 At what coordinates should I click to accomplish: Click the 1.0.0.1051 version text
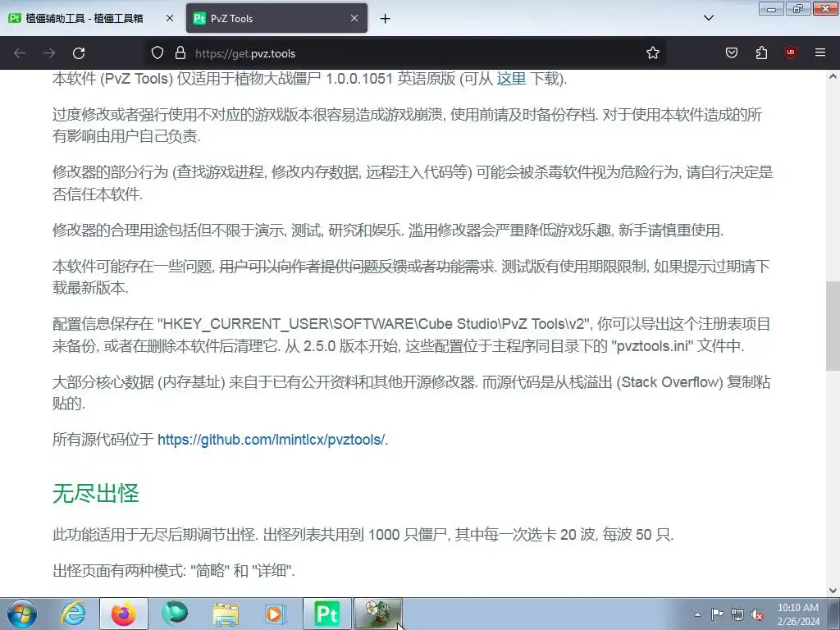pyautogui.click(x=359, y=79)
